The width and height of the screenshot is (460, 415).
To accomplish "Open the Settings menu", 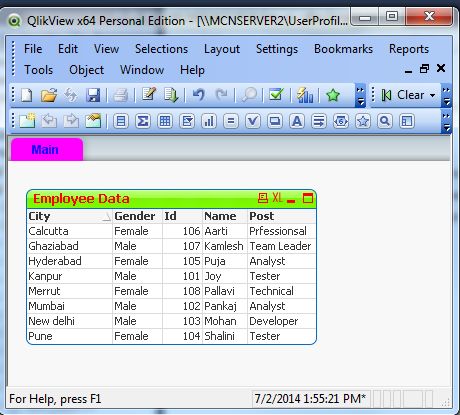I will pyautogui.click(x=277, y=49).
